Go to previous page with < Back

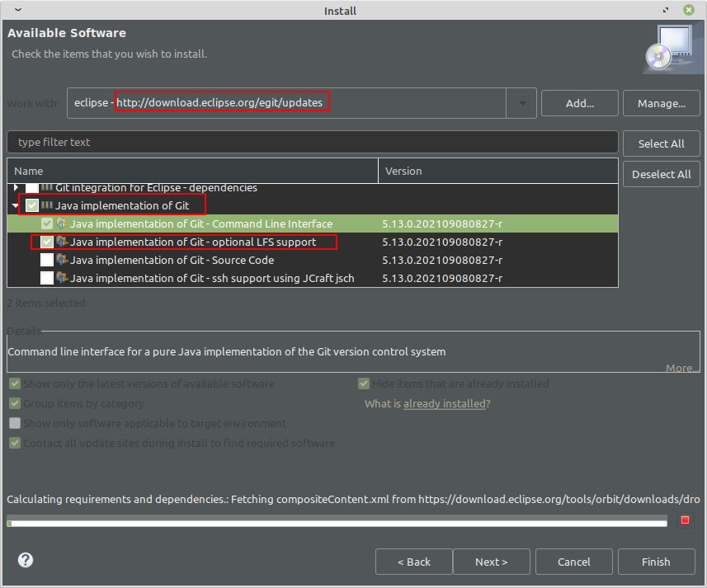pos(413,562)
